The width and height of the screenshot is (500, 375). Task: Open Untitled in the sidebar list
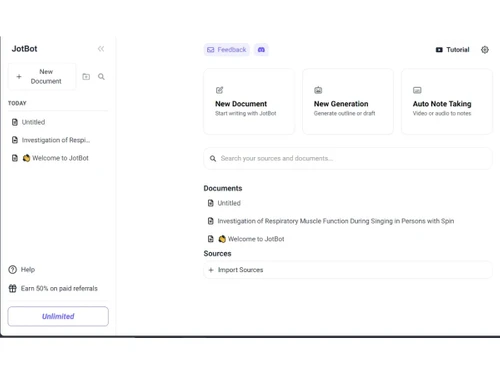point(33,122)
